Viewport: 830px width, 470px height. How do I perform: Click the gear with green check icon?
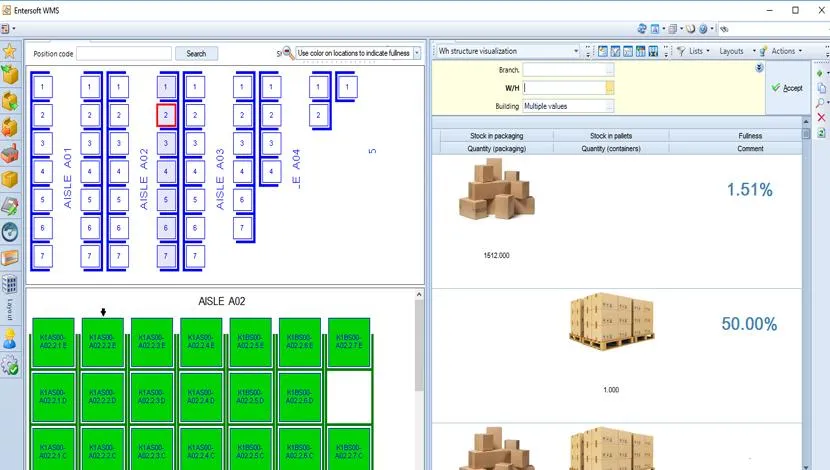pos(10,365)
